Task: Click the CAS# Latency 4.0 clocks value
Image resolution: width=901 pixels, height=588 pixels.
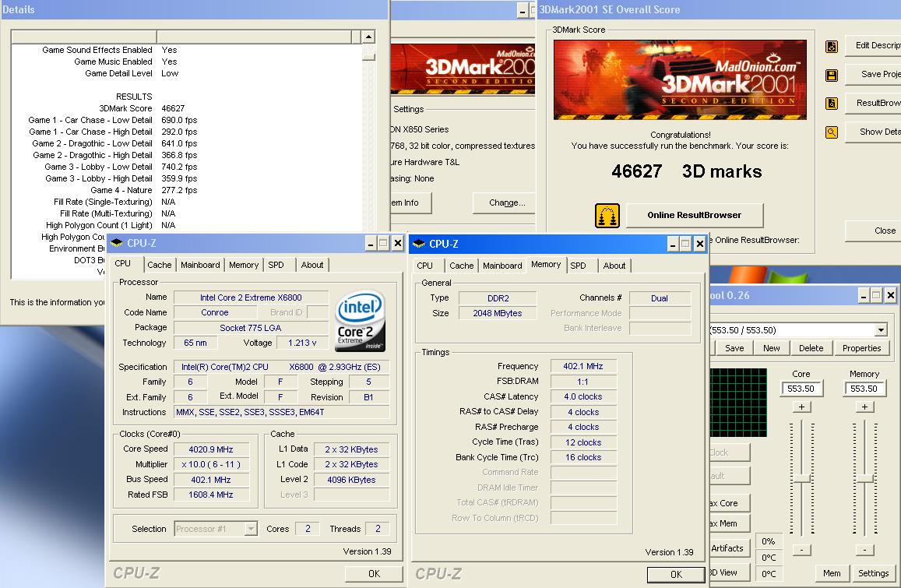Action: pos(582,396)
